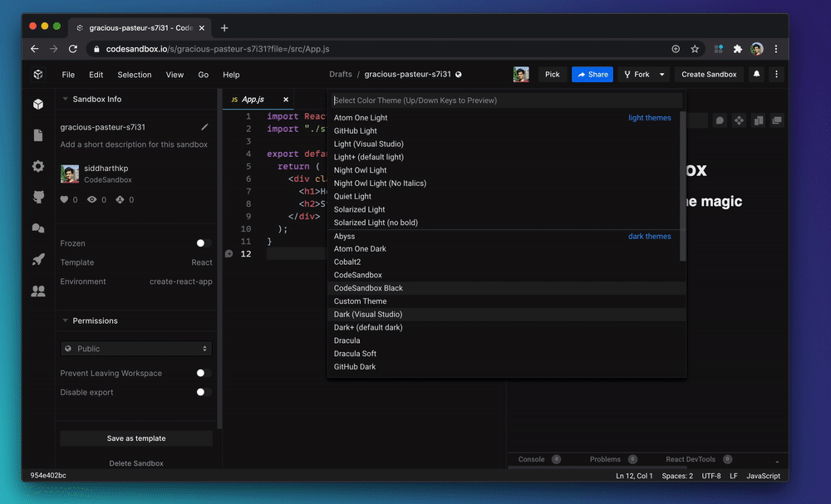The image size is (831, 504).
Task: Click user avatar in CodeSandbox header
Action: coord(521,74)
